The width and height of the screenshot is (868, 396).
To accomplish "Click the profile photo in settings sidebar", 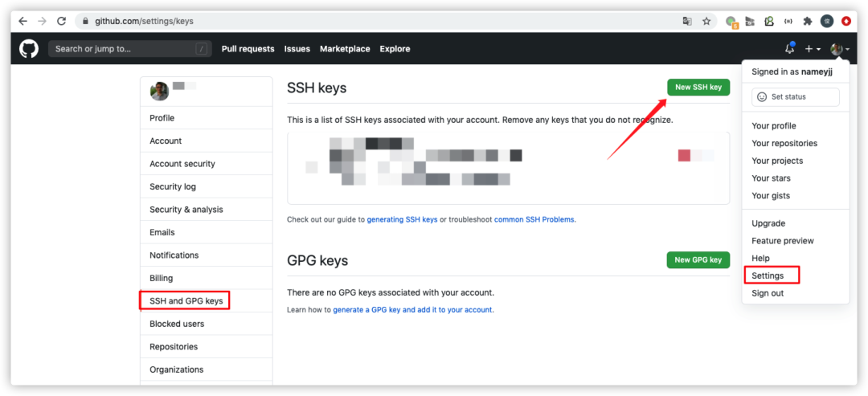I will (x=159, y=92).
